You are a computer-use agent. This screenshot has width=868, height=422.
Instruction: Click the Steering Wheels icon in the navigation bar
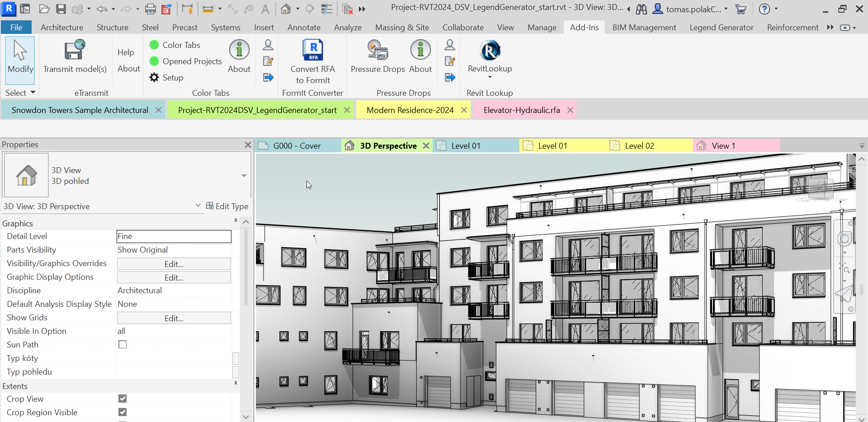point(844,239)
